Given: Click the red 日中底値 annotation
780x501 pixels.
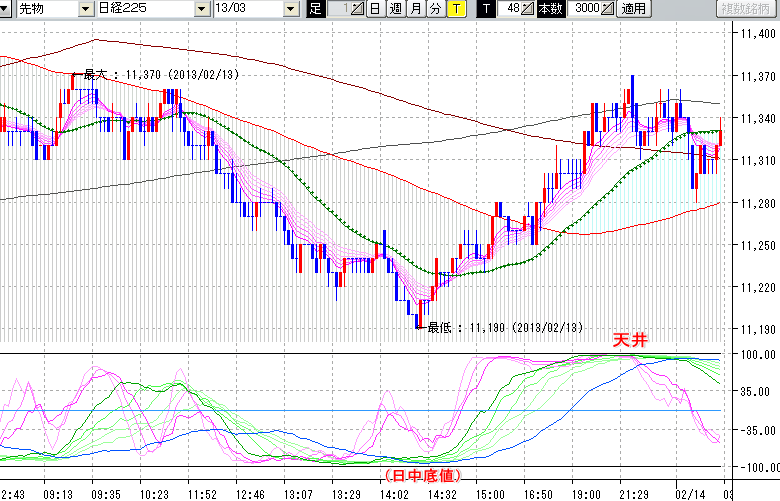Looking at the screenshot, I should click(x=423, y=474).
